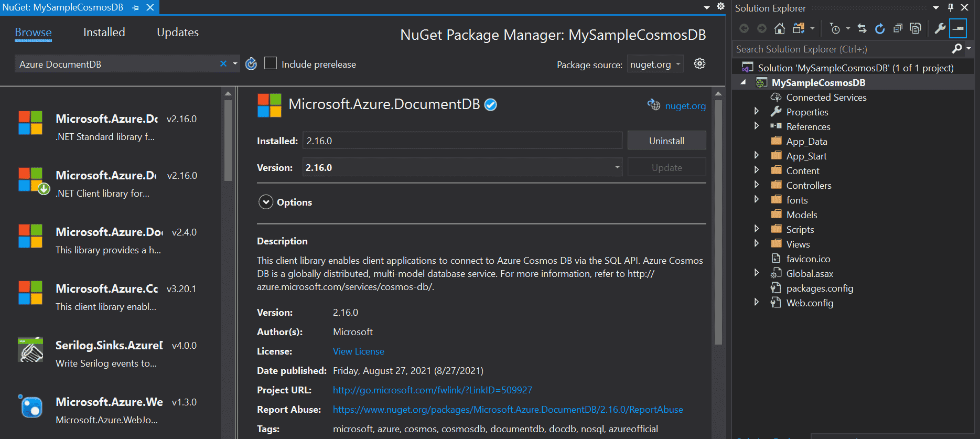This screenshot has width=980, height=439.
Task: Open the nuget.org link
Action: 685,106
